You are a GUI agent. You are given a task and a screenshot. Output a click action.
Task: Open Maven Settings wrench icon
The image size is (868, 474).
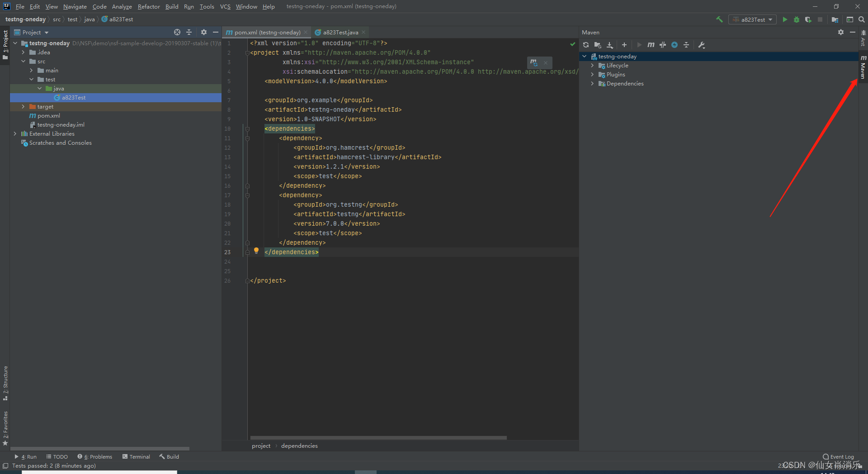point(702,45)
